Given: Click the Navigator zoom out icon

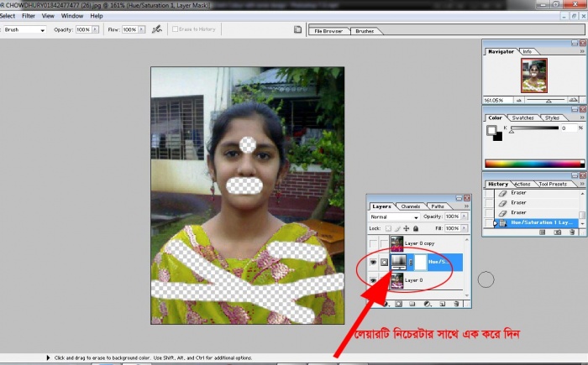Looking at the screenshot, I should pyautogui.click(x=519, y=100).
